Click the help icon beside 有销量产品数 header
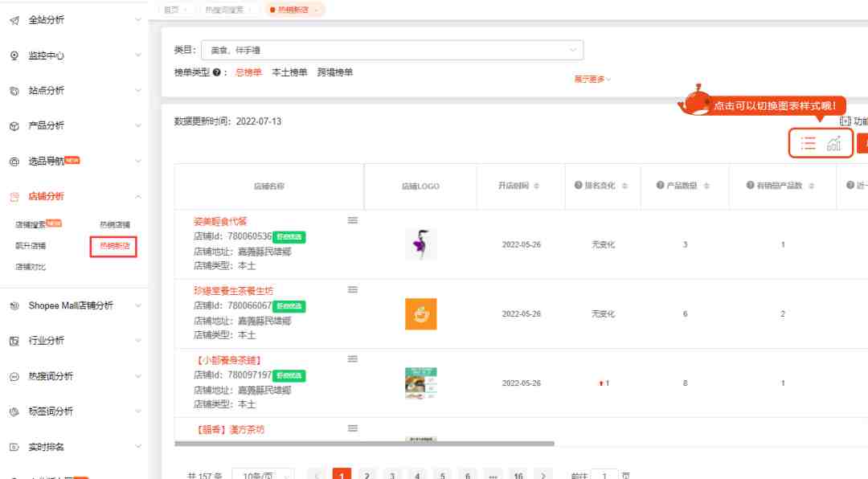Screen dimensions: 868x479 pos(750,186)
